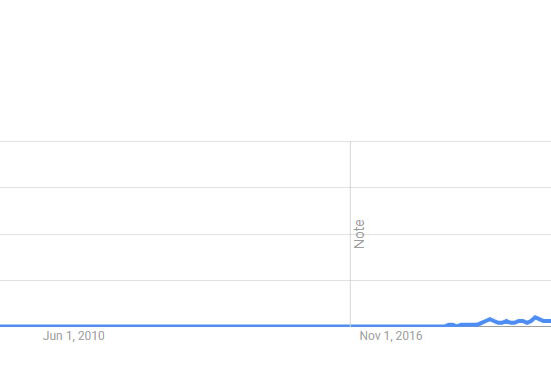Click the second horizontal gridline from the top
Image resolution: width=551 pixels, height=375 pixels.
point(276,188)
